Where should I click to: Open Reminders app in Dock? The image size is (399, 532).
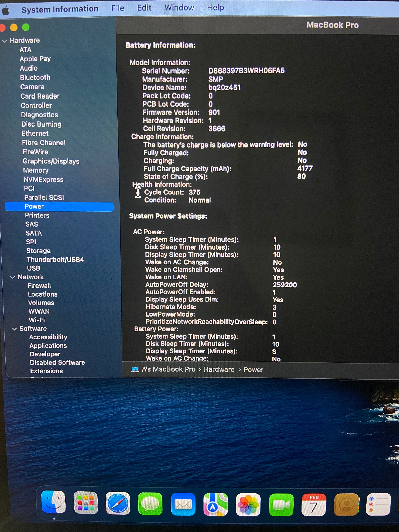[378, 504]
